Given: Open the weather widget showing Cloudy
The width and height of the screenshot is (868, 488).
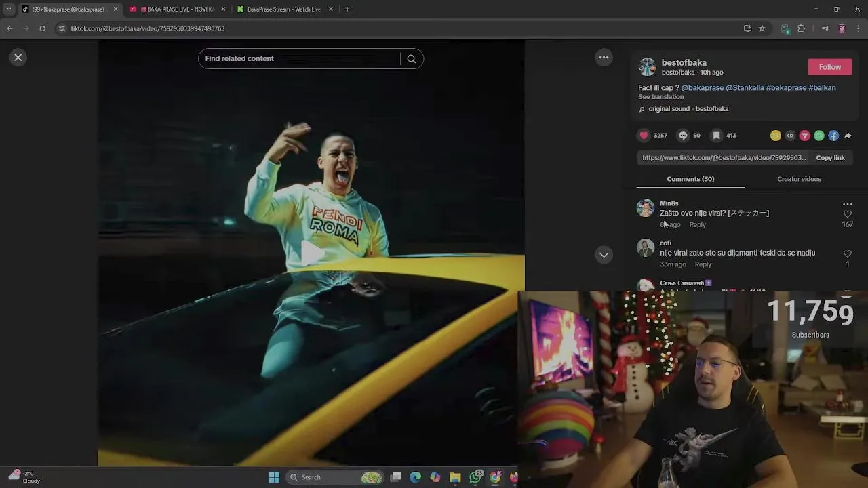Looking at the screenshot, I should pyautogui.click(x=25, y=477).
